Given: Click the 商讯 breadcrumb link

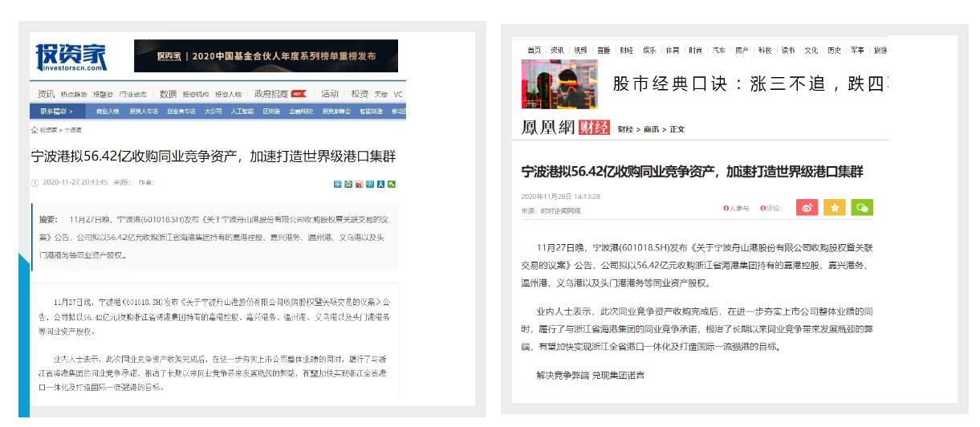Looking at the screenshot, I should [x=652, y=128].
